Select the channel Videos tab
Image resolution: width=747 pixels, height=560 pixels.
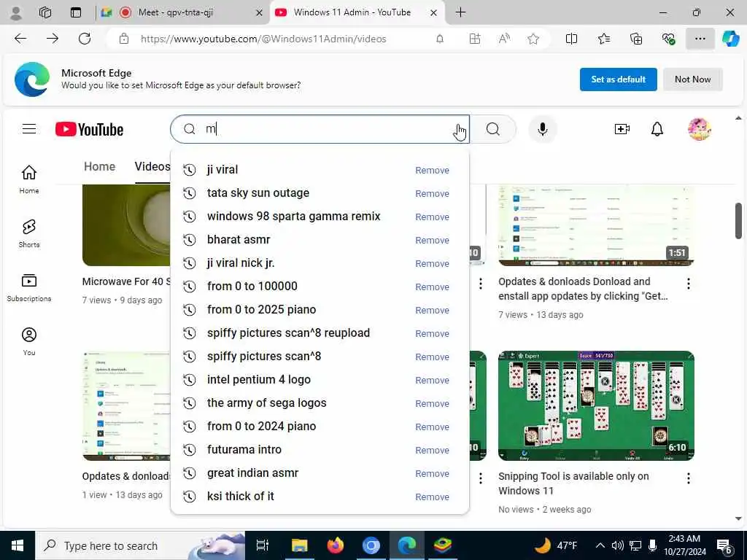[152, 166]
